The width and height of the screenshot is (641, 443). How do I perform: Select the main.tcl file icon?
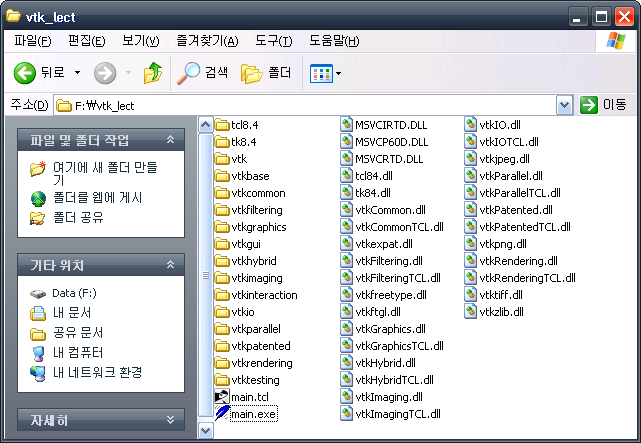222,397
